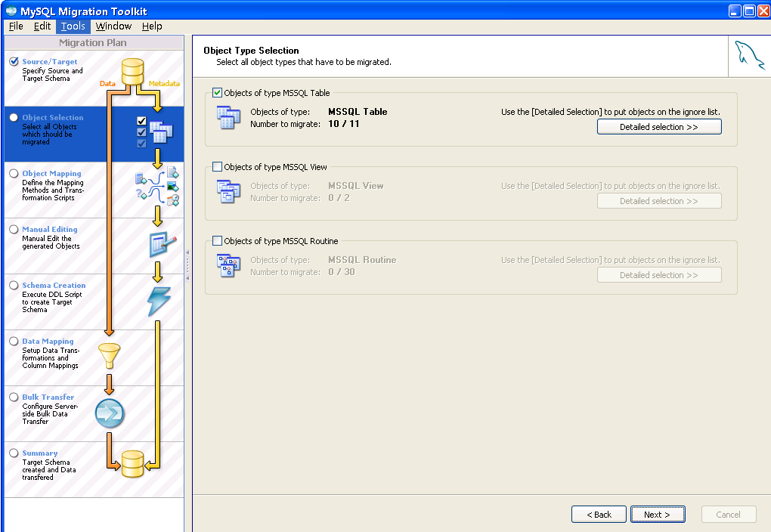This screenshot has height=532, width=771.
Task: Check Objects of type MSSQL Routine
Action: tap(217, 241)
